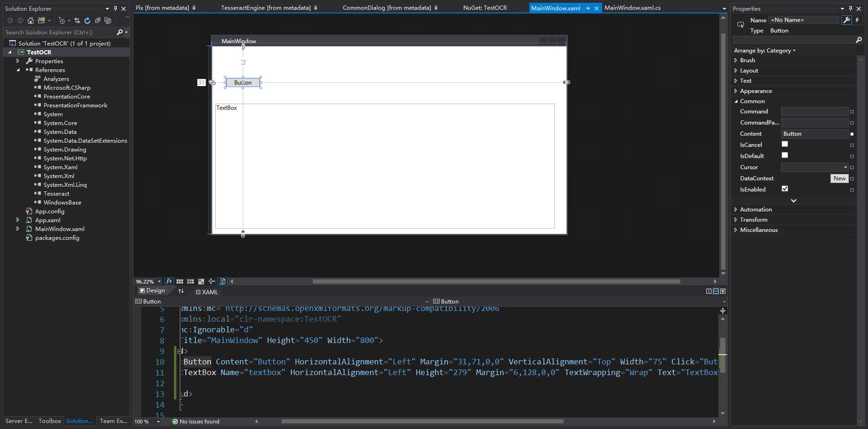The height and width of the screenshot is (429, 868).
Task: Sync with active document icon
Action: [x=77, y=20]
